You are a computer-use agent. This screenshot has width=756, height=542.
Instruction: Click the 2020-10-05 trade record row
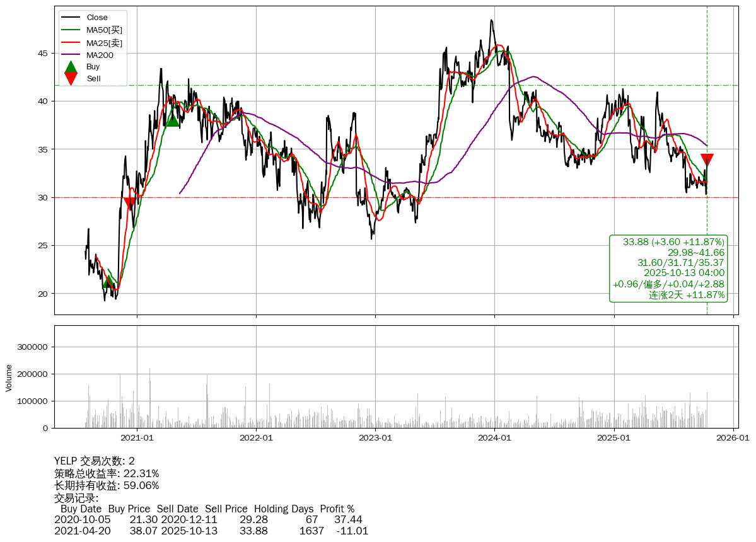208,520
